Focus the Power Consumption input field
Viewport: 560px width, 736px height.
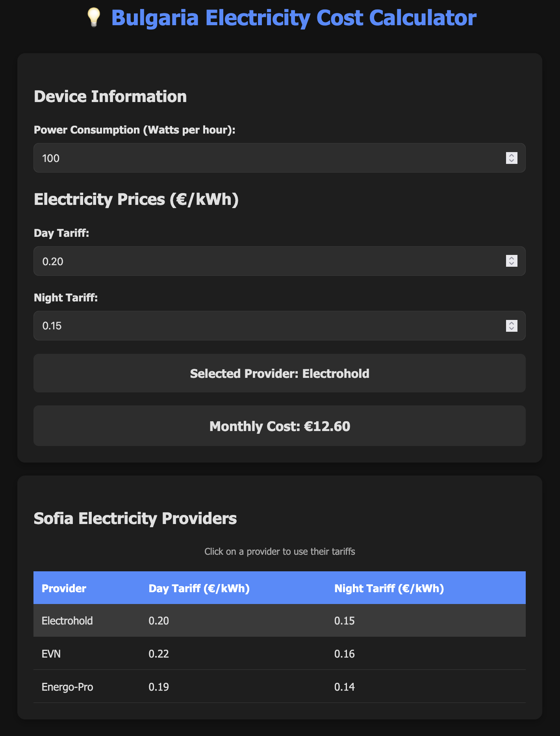click(x=268, y=158)
